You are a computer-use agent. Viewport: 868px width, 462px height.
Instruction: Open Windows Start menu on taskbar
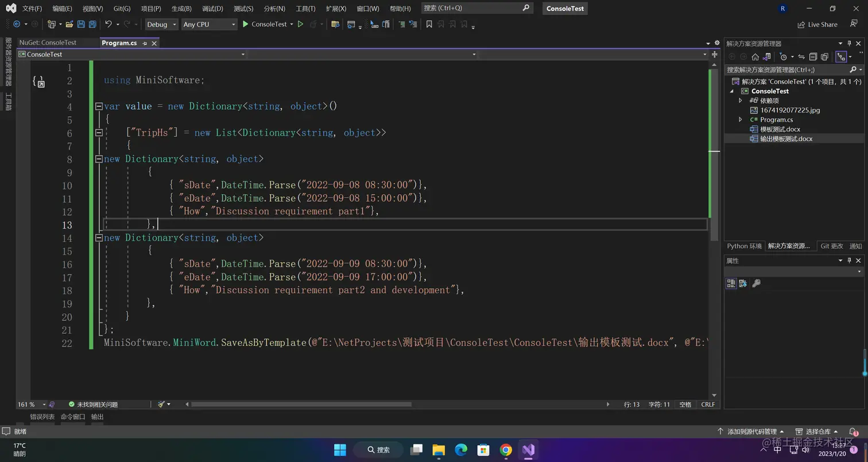pyautogui.click(x=340, y=449)
